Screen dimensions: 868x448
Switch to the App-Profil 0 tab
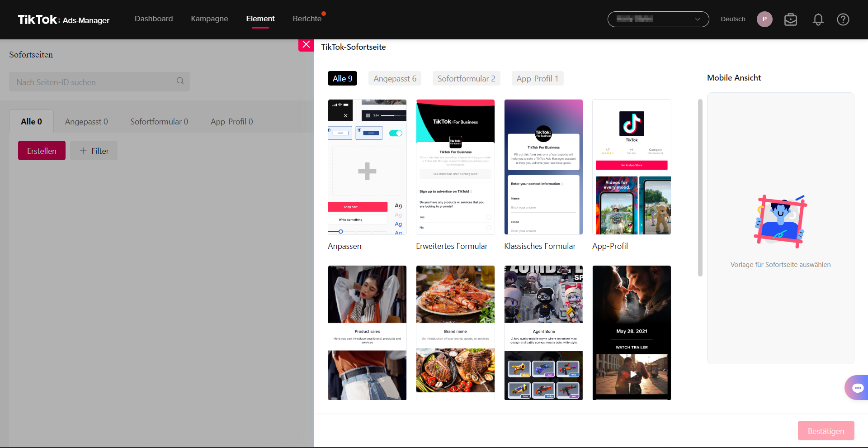pos(231,121)
